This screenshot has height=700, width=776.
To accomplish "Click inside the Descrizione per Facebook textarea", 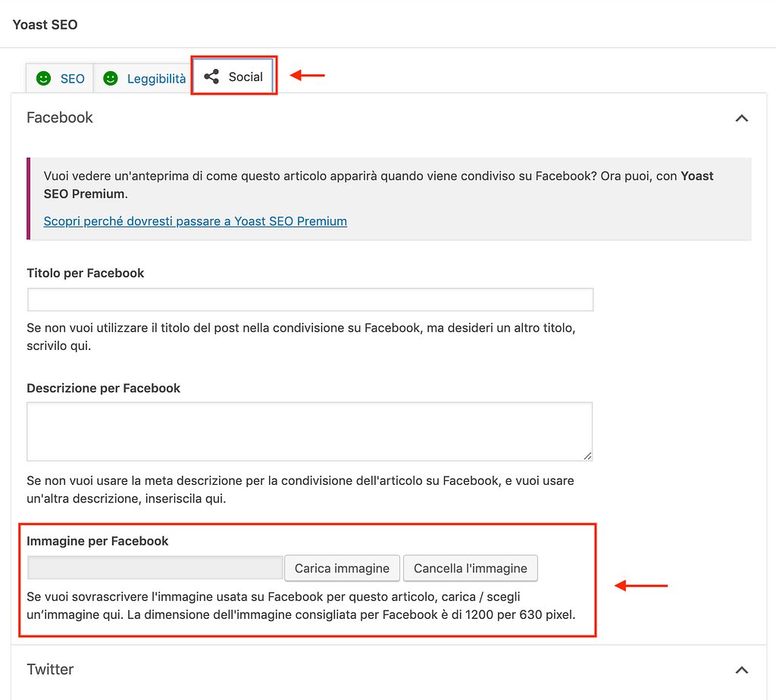I will 309,431.
